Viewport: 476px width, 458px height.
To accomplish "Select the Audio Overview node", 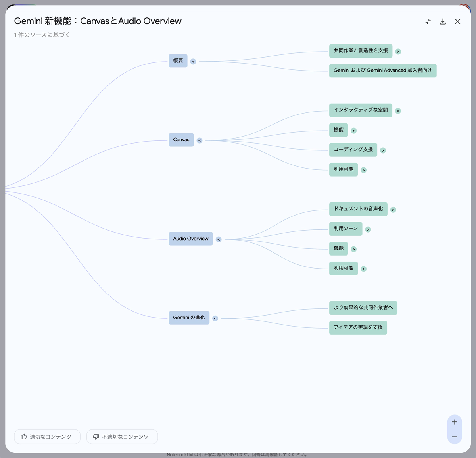I will [x=191, y=239].
